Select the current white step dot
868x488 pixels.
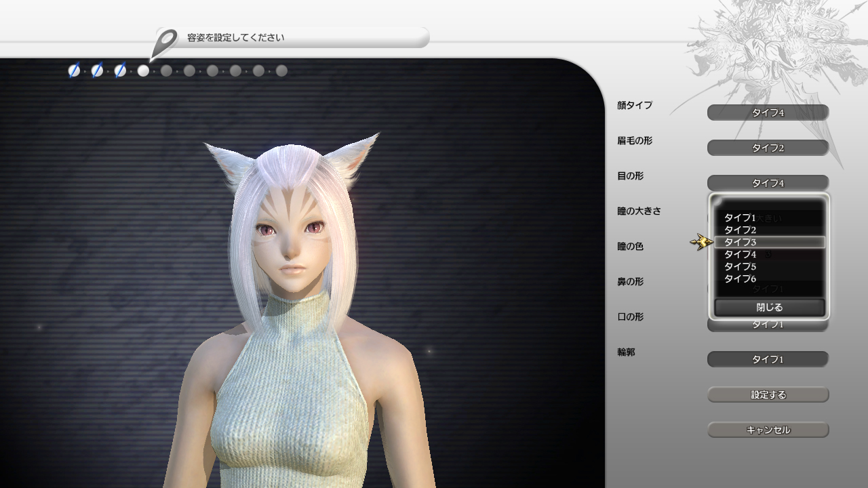point(143,70)
